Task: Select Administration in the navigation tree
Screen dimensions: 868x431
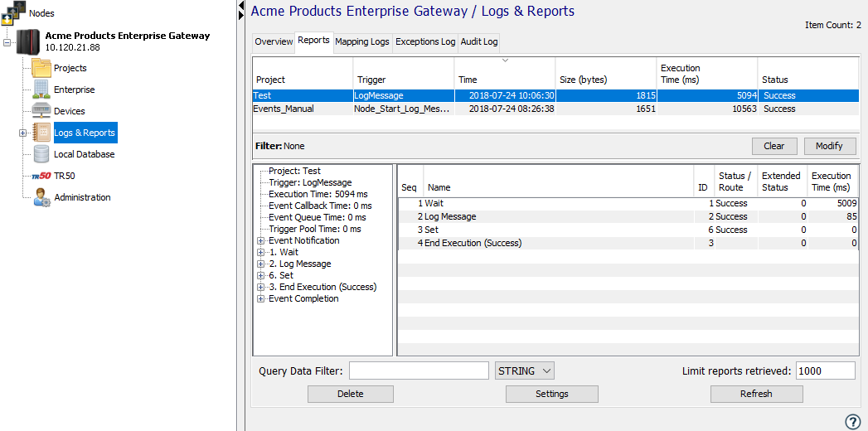Action: [x=82, y=197]
